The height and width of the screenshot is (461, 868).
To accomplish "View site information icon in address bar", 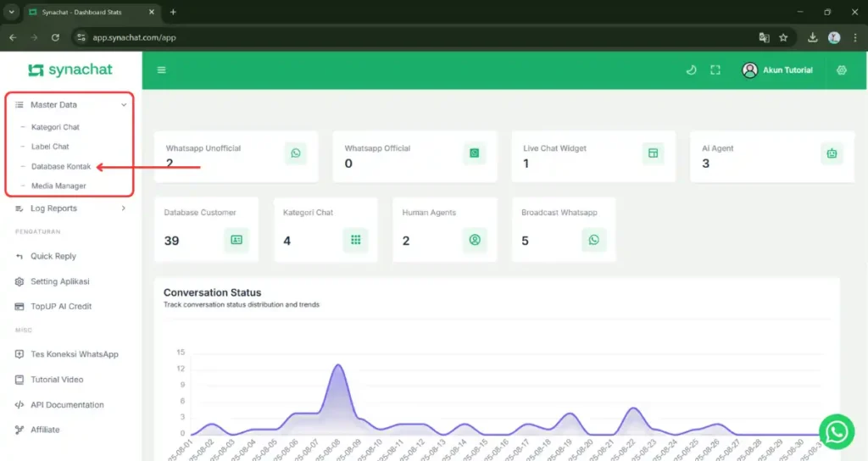I will [81, 37].
